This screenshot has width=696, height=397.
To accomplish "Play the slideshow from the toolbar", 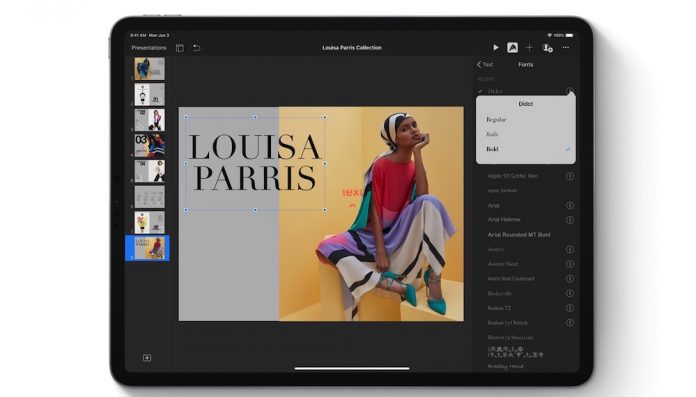I will coord(496,48).
